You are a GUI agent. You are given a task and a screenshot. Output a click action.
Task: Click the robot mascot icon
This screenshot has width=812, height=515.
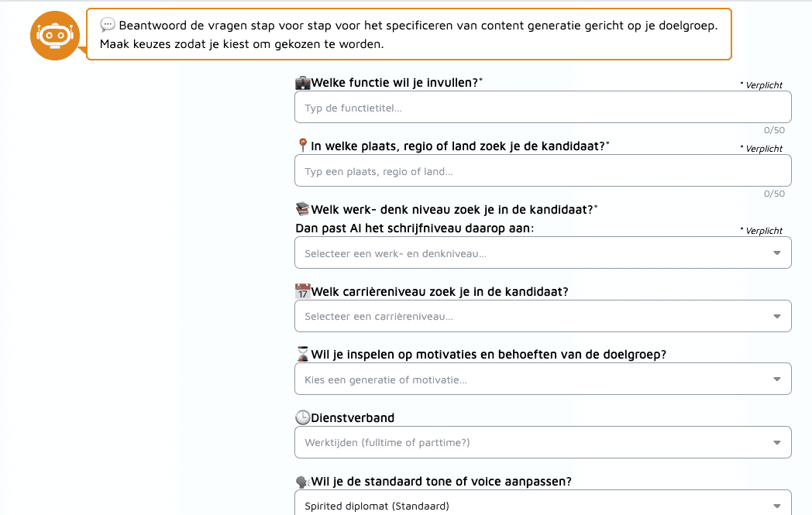pyautogui.click(x=54, y=35)
